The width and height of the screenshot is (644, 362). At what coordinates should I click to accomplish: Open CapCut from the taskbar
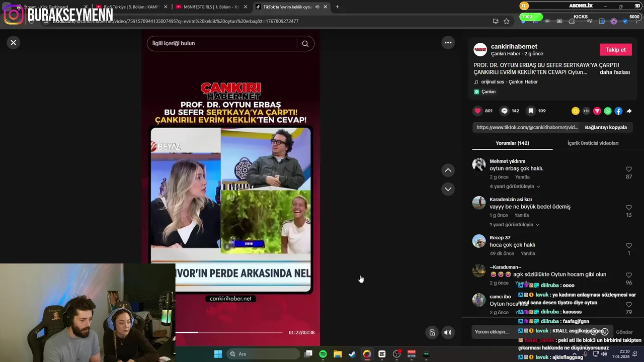tap(382, 354)
